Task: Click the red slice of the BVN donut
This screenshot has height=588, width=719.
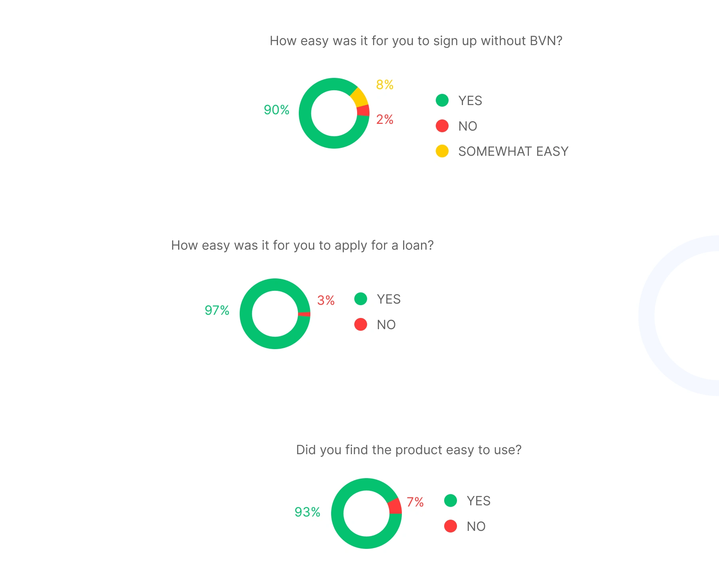Action: click(363, 111)
